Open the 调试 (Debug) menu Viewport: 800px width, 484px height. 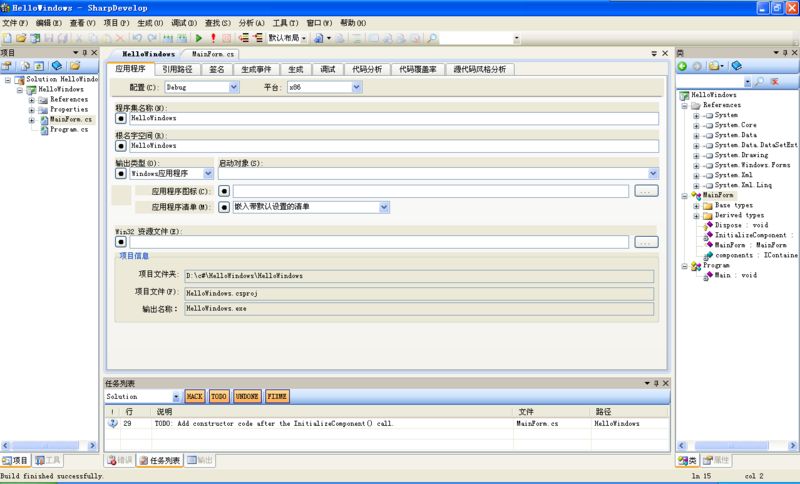coord(182,23)
